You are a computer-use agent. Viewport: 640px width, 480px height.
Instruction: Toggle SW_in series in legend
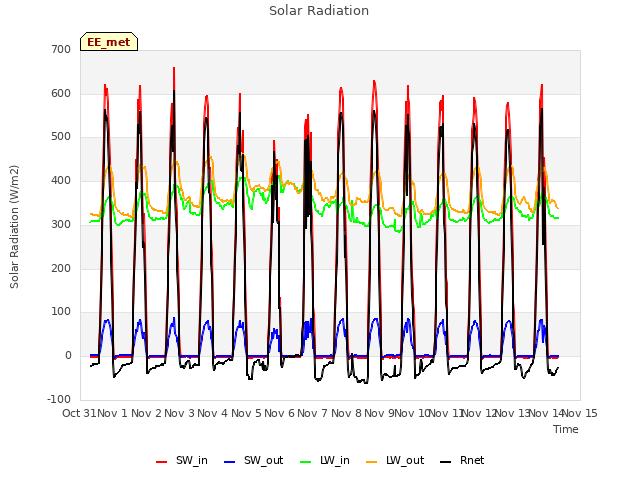(x=182, y=461)
